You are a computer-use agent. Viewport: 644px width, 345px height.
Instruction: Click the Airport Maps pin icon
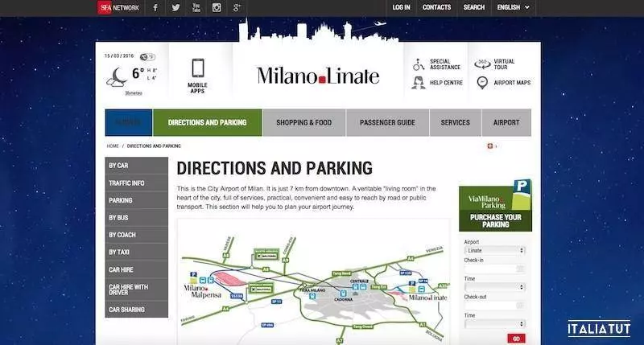[x=482, y=83]
